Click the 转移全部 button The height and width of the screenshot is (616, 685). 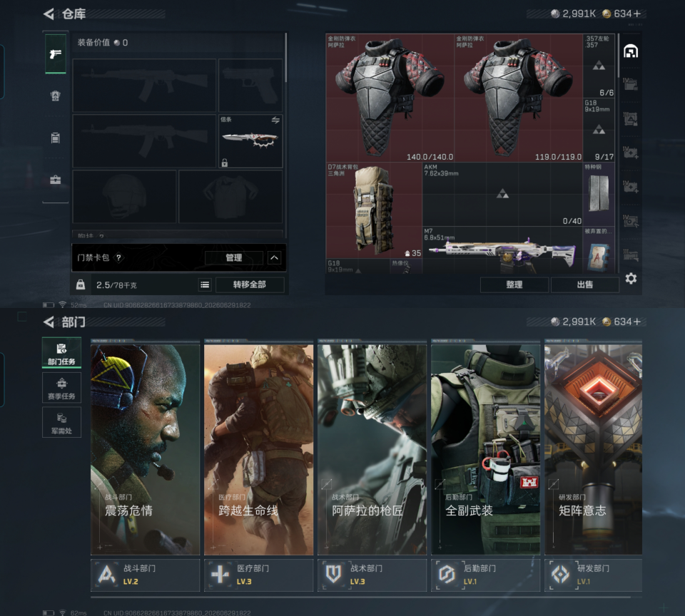pos(250,284)
